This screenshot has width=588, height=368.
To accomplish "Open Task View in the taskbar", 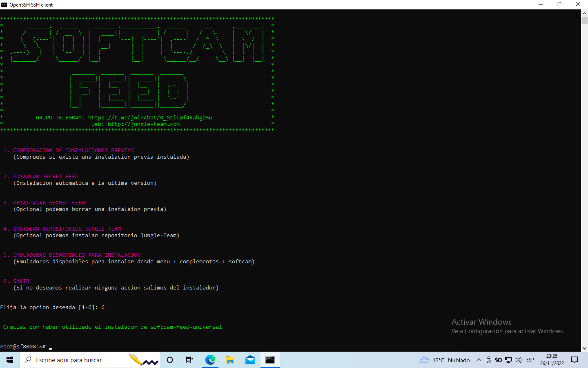I will (189, 360).
